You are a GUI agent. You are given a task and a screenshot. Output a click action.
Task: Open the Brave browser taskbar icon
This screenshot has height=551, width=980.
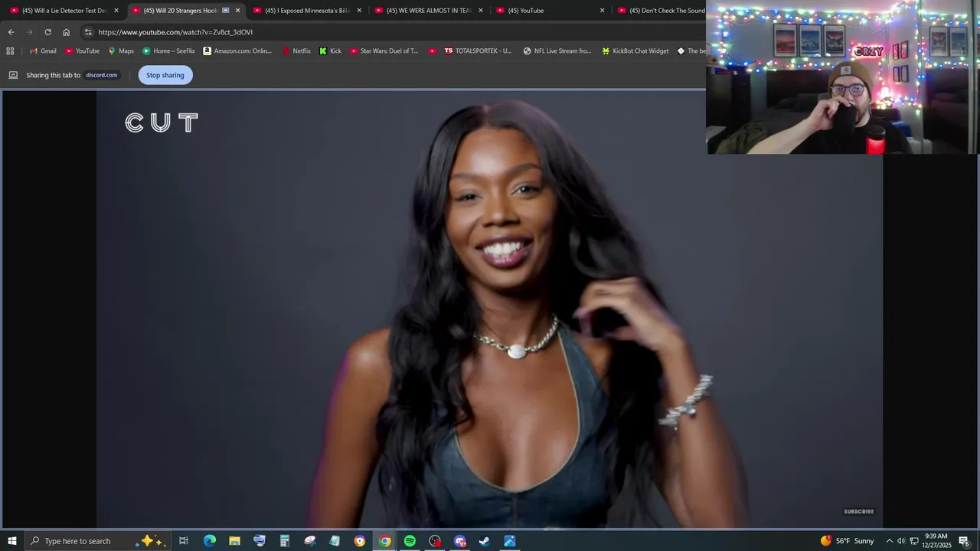pyautogui.click(x=360, y=541)
